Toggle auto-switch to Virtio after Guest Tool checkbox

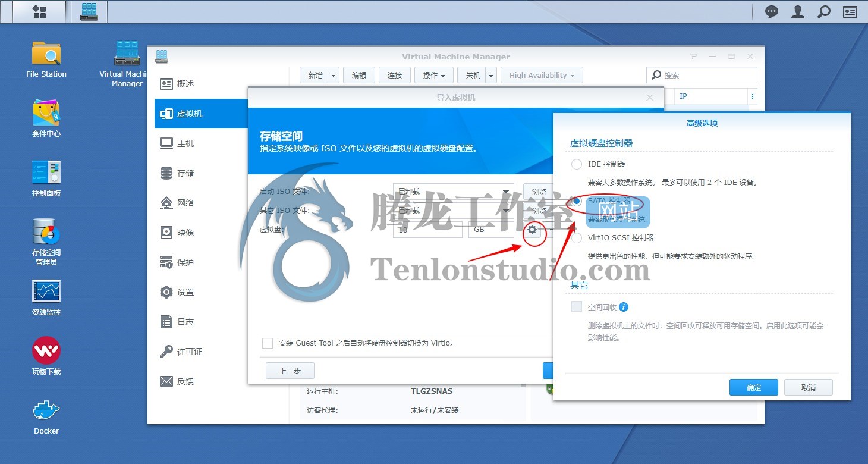(x=268, y=343)
